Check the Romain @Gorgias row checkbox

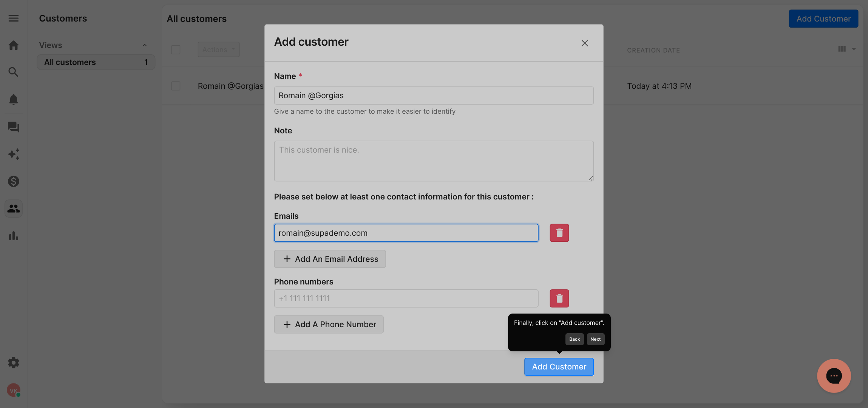176,86
